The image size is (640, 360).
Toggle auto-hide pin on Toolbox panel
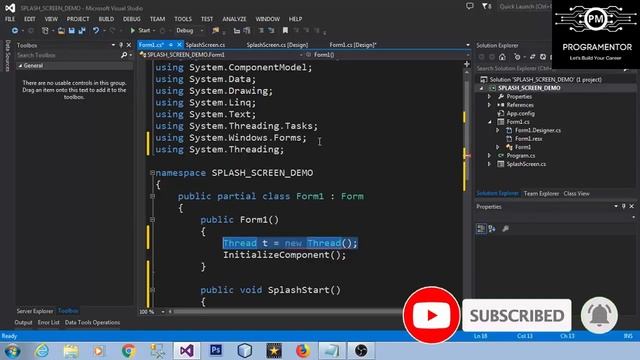pos(121,45)
